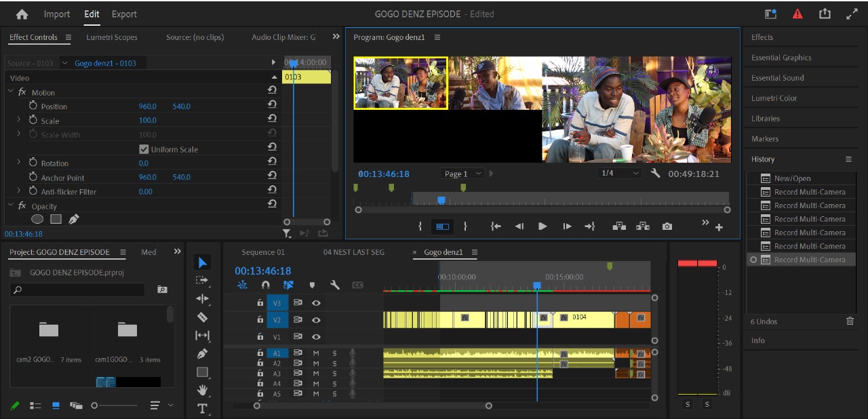Hide the V2 track using its eye toggle
The image size is (868, 419).
(316, 319)
